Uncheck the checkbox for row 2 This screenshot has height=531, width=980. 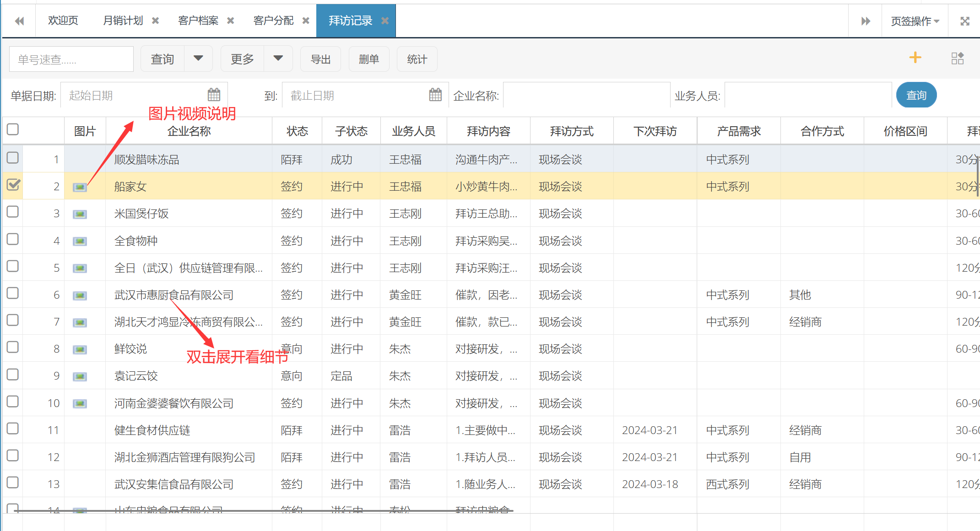13,185
